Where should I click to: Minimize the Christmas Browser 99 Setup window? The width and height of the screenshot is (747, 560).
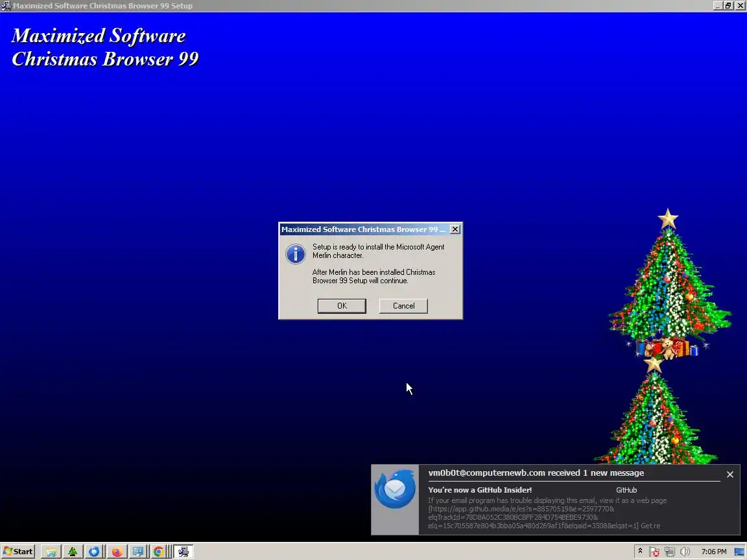(x=718, y=6)
